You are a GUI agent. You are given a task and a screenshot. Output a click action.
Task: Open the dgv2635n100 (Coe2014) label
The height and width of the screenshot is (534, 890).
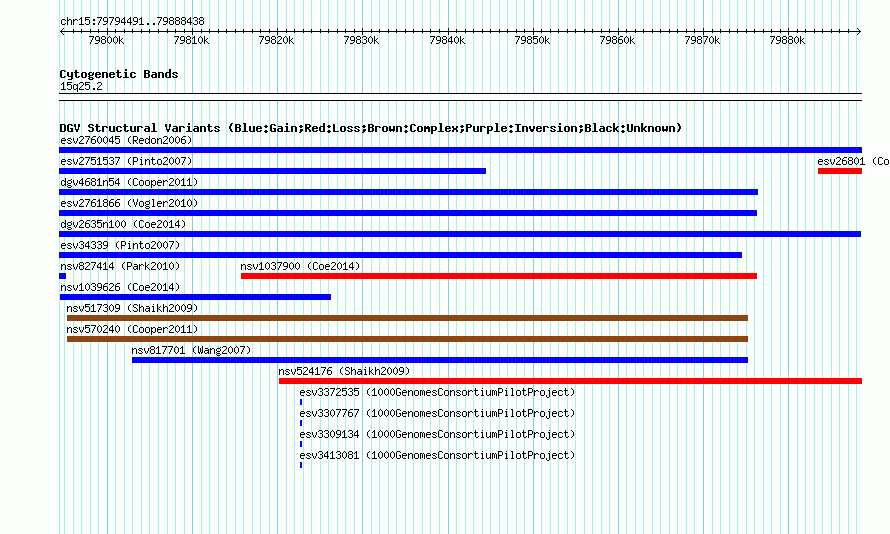pos(123,224)
